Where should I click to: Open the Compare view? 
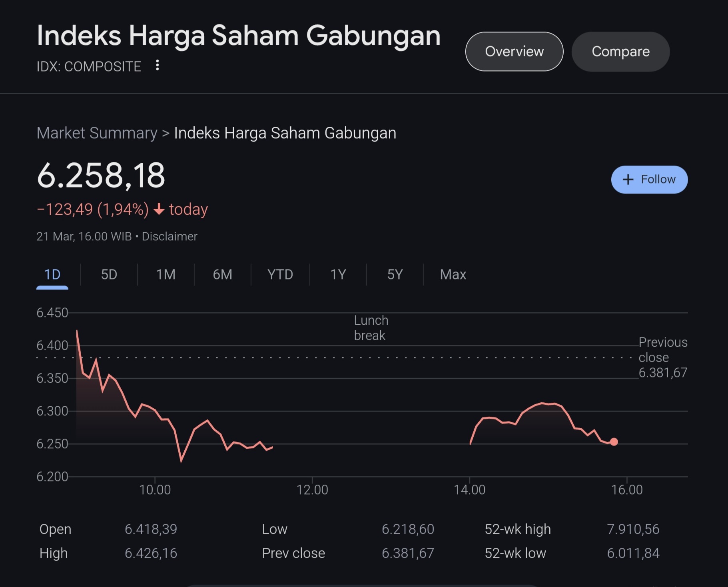[x=620, y=52]
